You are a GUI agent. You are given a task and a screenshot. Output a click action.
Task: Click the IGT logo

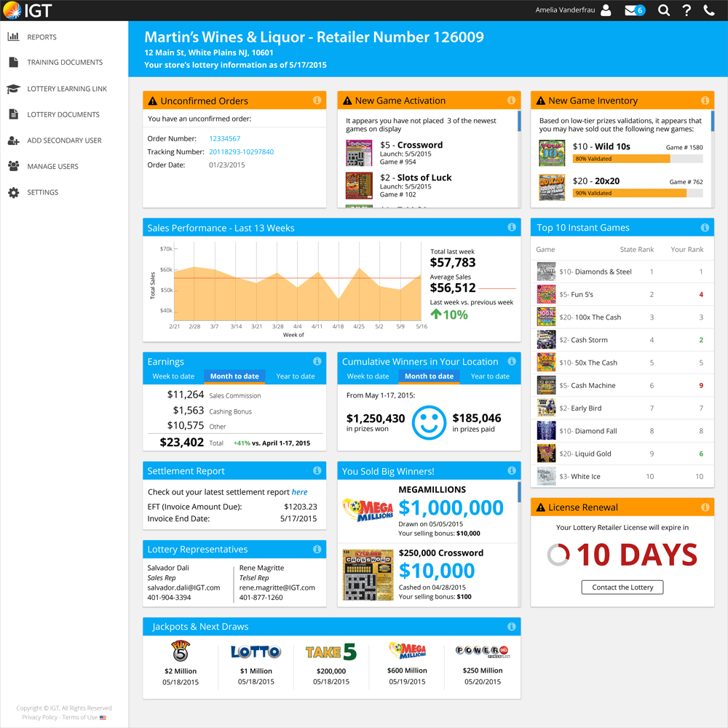tap(27, 10)
